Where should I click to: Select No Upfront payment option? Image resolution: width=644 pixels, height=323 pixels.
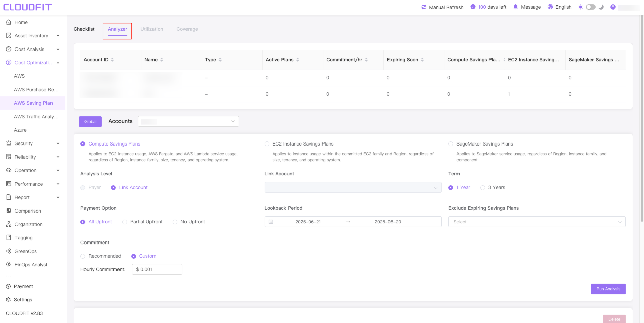175,222
